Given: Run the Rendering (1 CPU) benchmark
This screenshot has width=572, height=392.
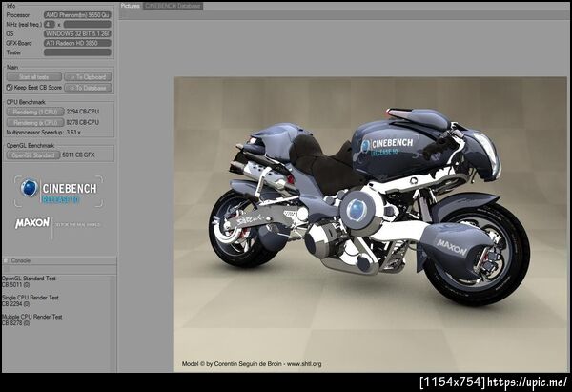Looking at the screenshot, I should pos(35,112).
